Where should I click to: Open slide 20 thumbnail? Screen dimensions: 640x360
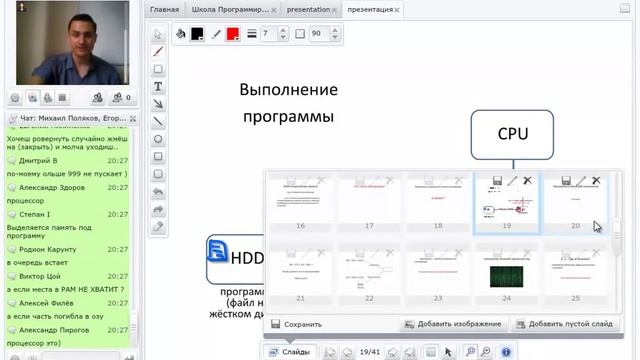tap(576, 203)
